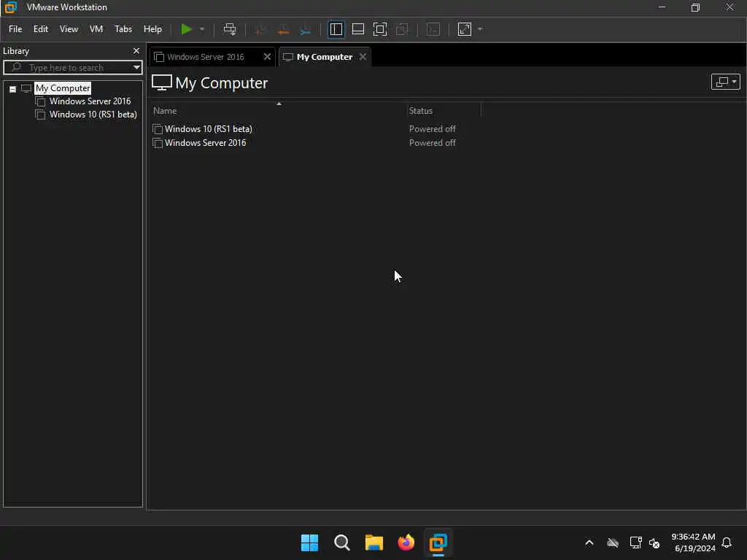Screen dimensions: 747x560
Task: Click the Take Snapshot toolbar icon
Action: tap(260, 29)
